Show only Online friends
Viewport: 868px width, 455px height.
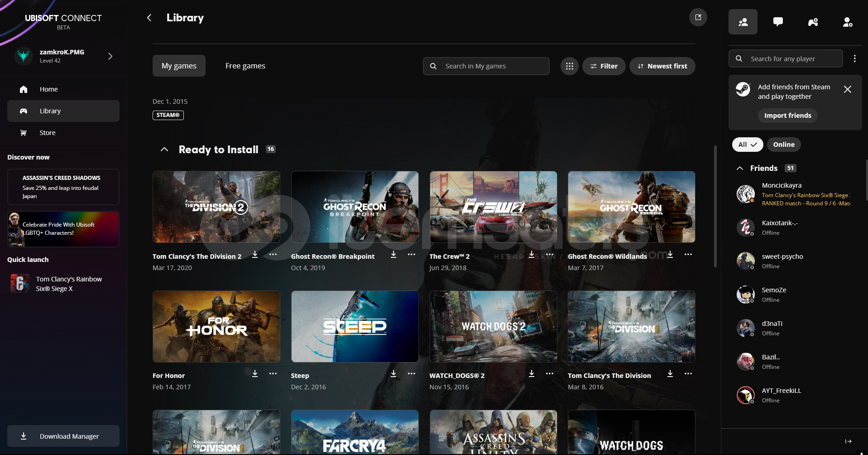[x=784, y=145]
